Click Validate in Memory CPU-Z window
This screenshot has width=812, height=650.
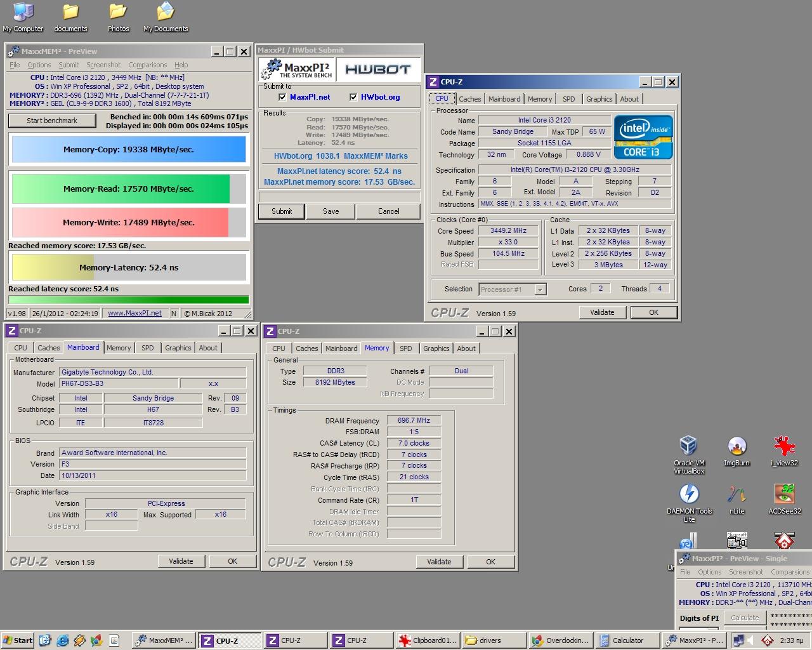[x=439, y=562]
